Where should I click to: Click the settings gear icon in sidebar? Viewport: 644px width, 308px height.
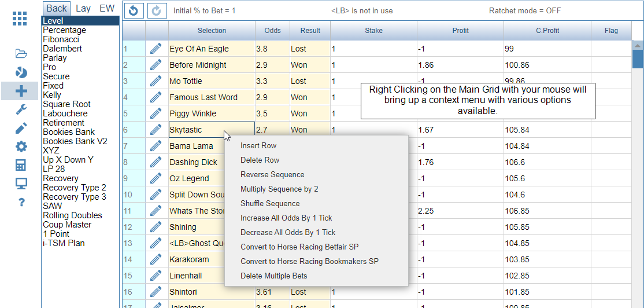[21, 146]
